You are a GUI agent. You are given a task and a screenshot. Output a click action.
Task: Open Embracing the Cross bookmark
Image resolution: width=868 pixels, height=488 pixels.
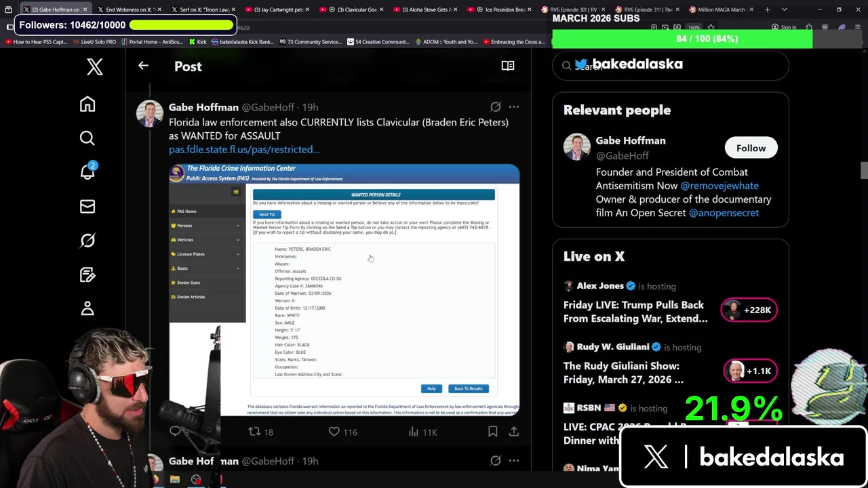pyautogui.click(x=513, y=42)
